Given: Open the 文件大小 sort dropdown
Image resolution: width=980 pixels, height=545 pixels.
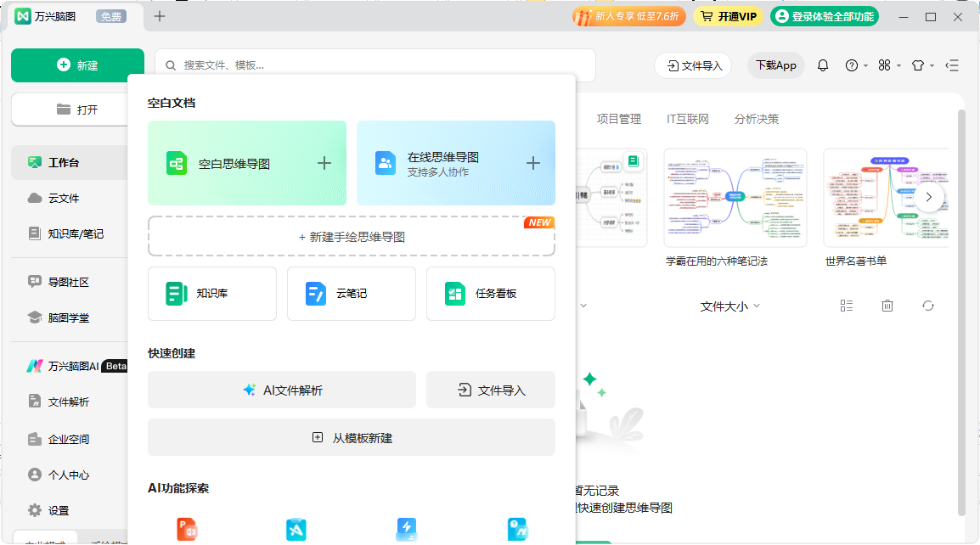Looking at the screenshot, I should pyautogui.click(x=730, y=306).
